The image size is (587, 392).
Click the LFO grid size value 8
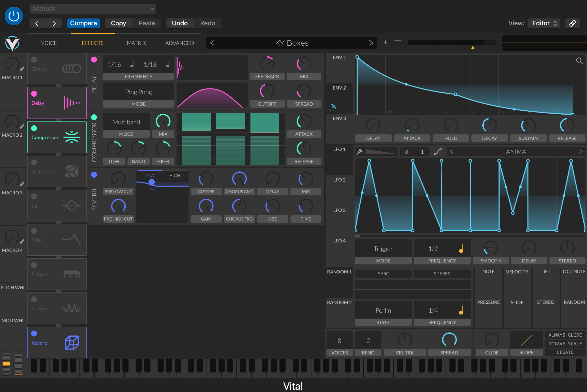(x=406, y=152)
